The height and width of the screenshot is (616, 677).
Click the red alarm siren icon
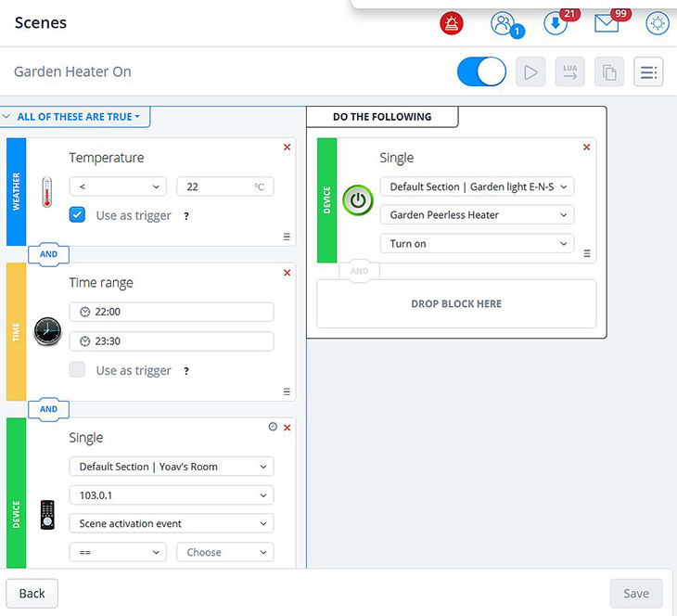(452, 23)
